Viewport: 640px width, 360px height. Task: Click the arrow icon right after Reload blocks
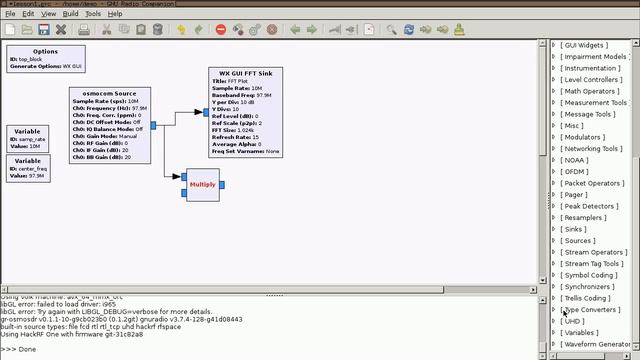pos(425,29)
